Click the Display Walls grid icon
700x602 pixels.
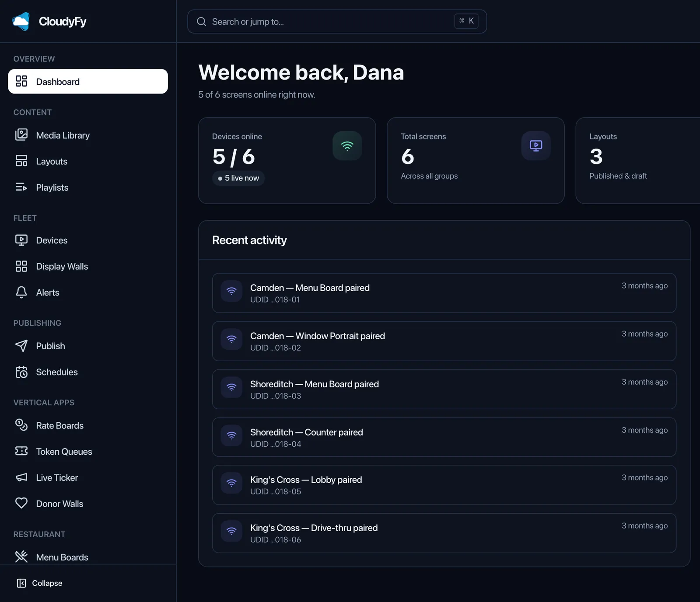pos(21,266)
